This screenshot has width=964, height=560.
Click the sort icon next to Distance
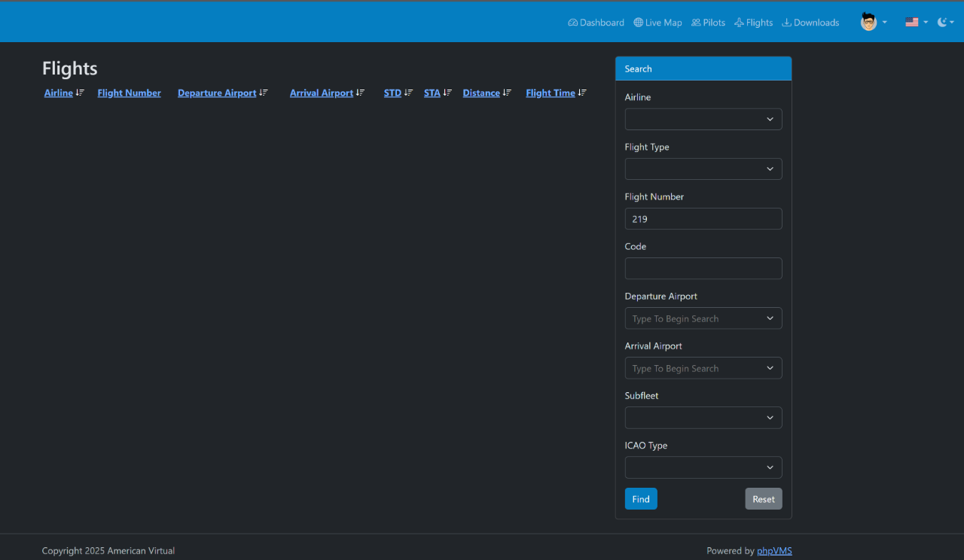coord(505,93)
